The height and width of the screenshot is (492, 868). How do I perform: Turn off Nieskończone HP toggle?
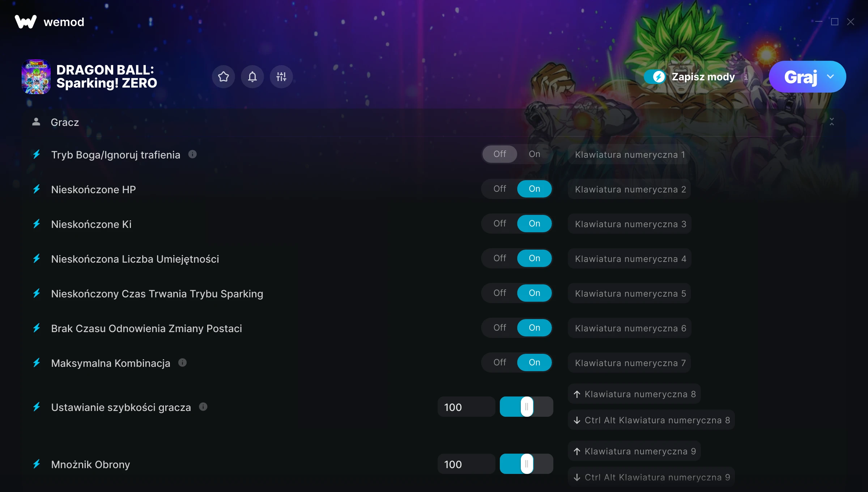[499, 189]
